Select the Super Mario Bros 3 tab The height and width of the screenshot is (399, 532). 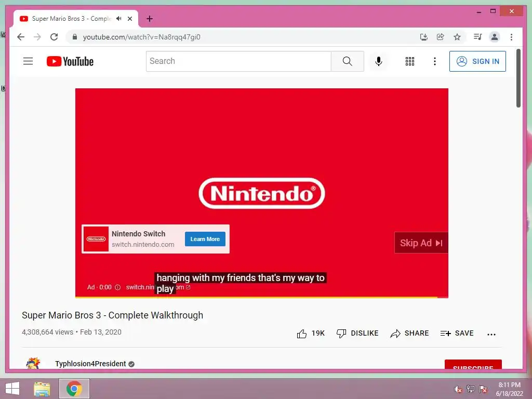click(71, 19)
